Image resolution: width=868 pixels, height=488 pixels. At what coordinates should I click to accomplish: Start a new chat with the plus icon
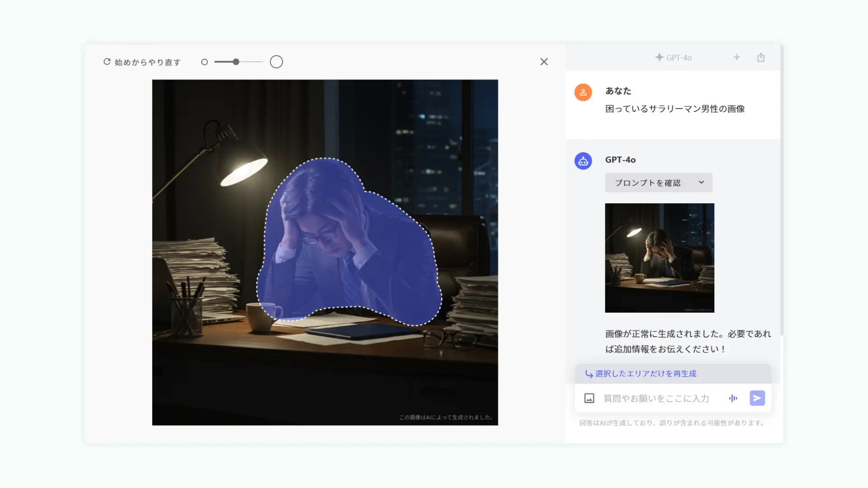click(x=736, y=57)
